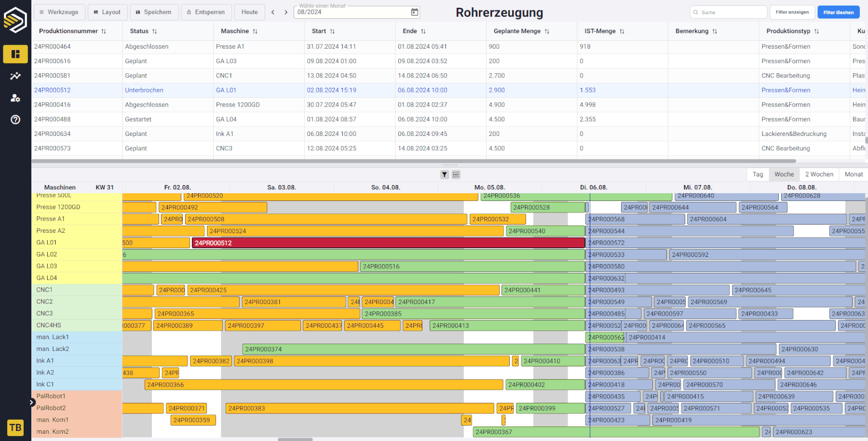Open the analytics chart icon in sidebar
The height and width of the screenshot is (441, 868).
pyautogui.click(x=15, y=76)
